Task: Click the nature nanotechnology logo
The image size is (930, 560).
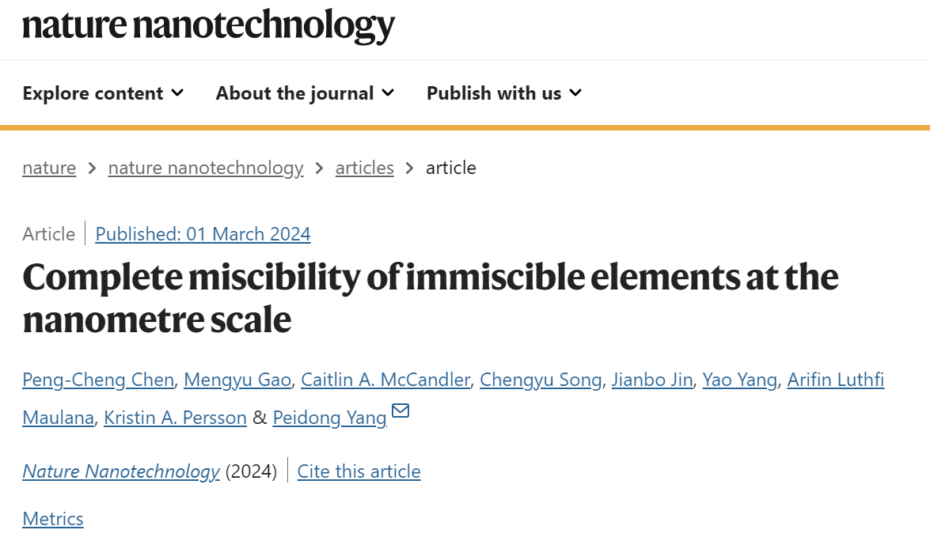Action: point(209,25)
